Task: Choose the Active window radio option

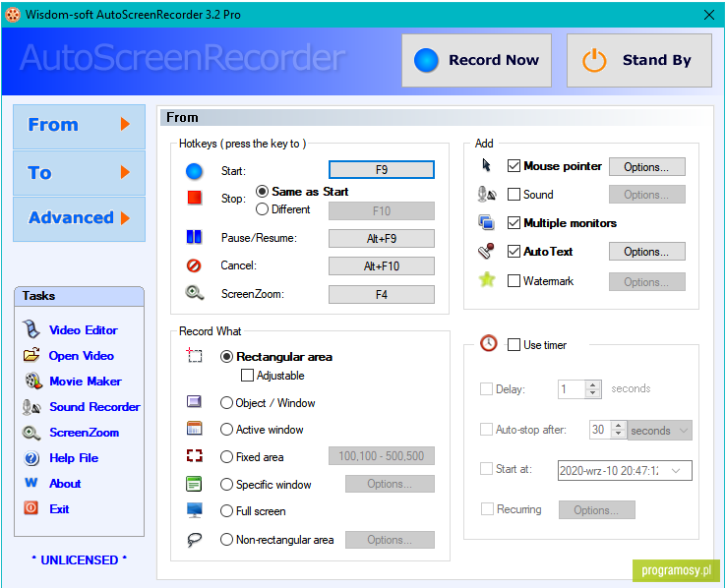Action: click(226, 430)
